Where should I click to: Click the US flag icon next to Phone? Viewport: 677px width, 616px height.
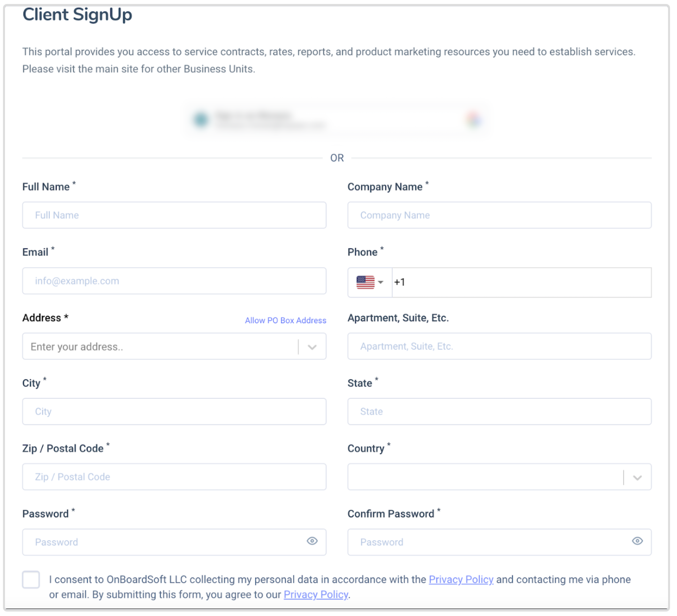(x=365, y=282)
